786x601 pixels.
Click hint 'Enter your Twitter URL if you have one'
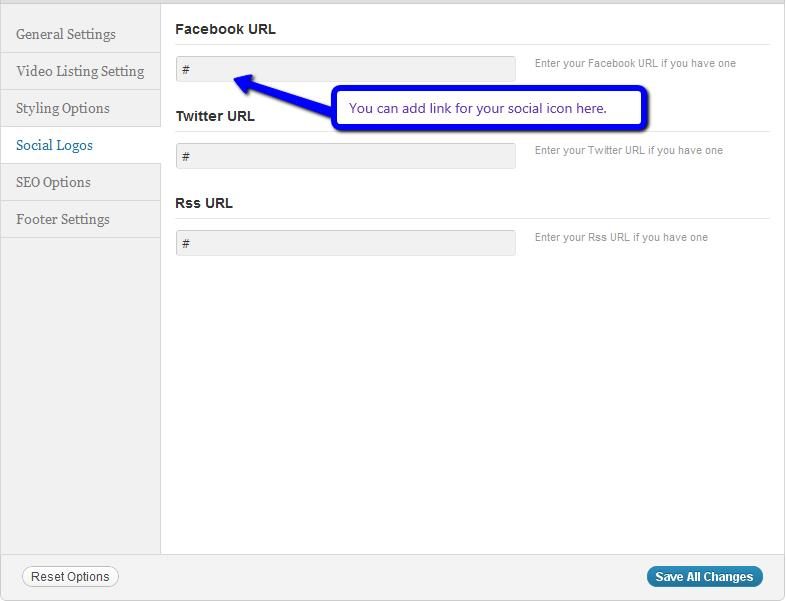coord(629,150)
